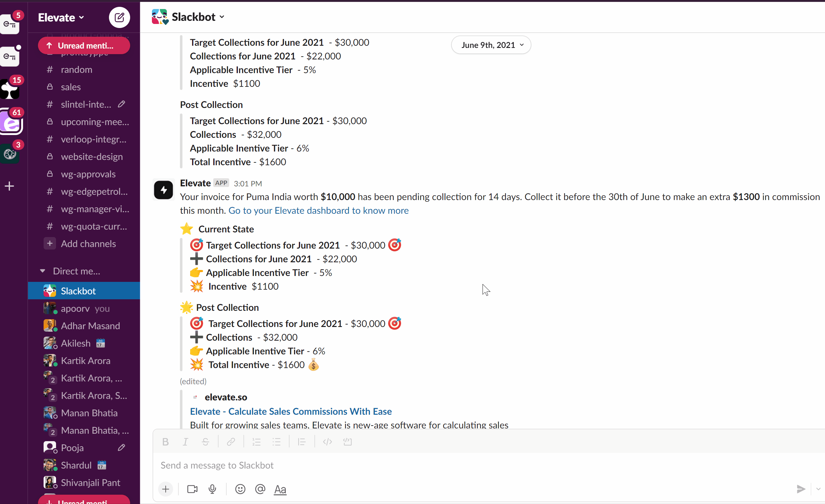Open send options dropdown arrow
825x504 pixels.
point(818,489)
